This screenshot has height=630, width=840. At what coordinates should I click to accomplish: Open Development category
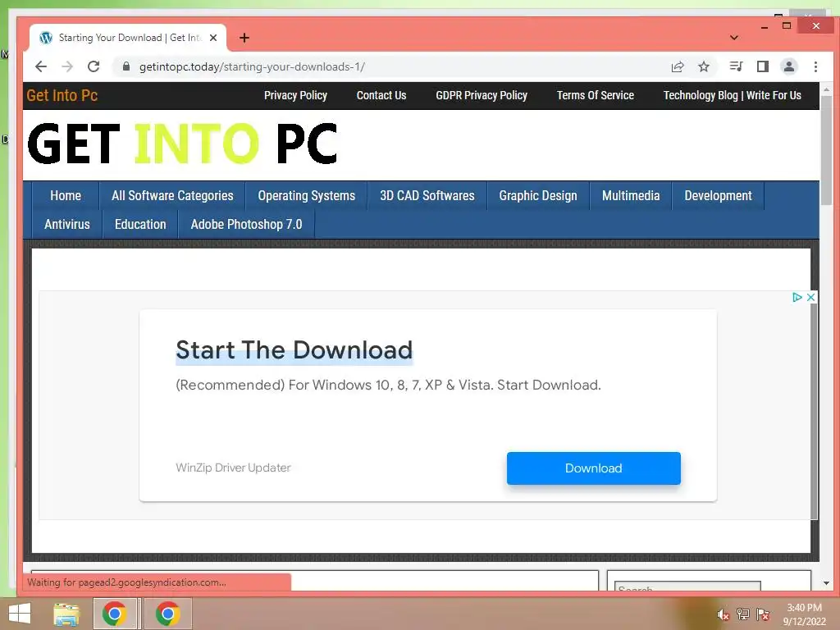[x=718, y=195]
